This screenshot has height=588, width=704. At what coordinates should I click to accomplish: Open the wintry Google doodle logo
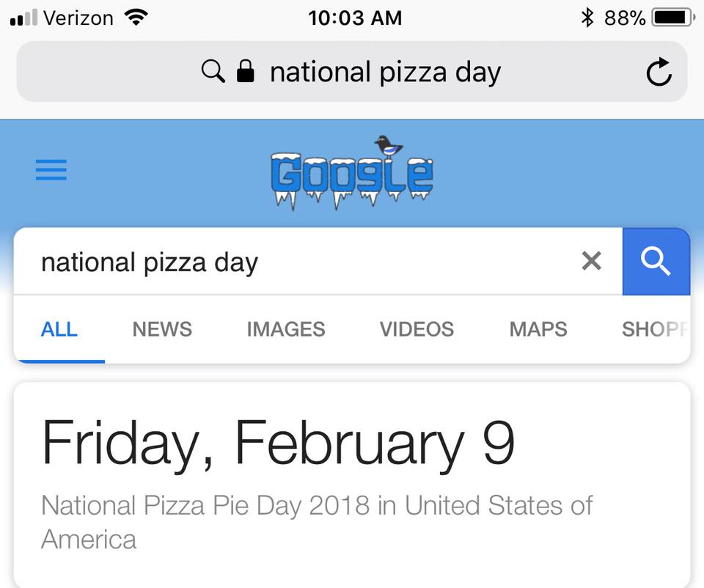coord(352,173)
